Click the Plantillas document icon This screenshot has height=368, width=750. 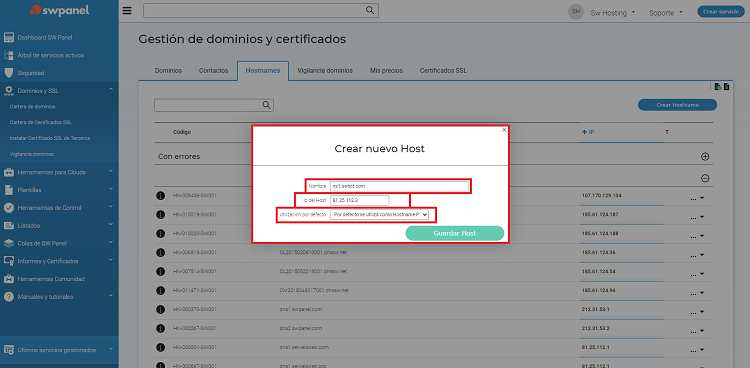[x=9, y=190]
